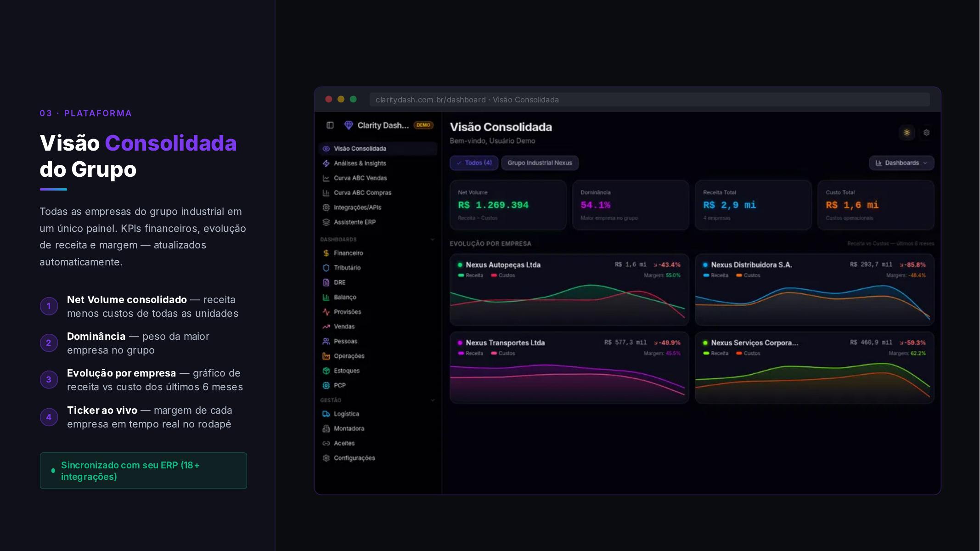Click the Net Volume KPI card
Screen dimensions: 980x551
click(507, 205)
